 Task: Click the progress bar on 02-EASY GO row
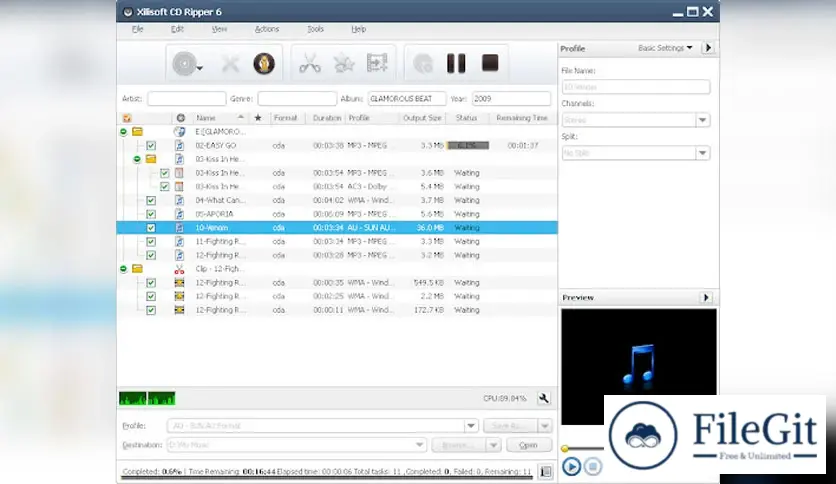pyautogui.click(x=468, y=146)
